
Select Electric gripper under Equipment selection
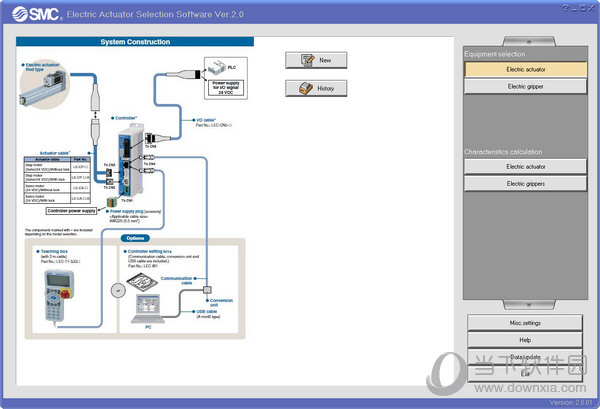[x=525, y=86]
